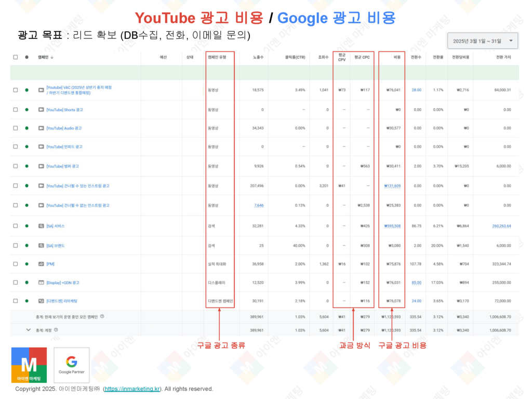This screenshot has width=532, height=399.
Task: Click 디맨드젠 캠페인 type cell
Action: 220,301
